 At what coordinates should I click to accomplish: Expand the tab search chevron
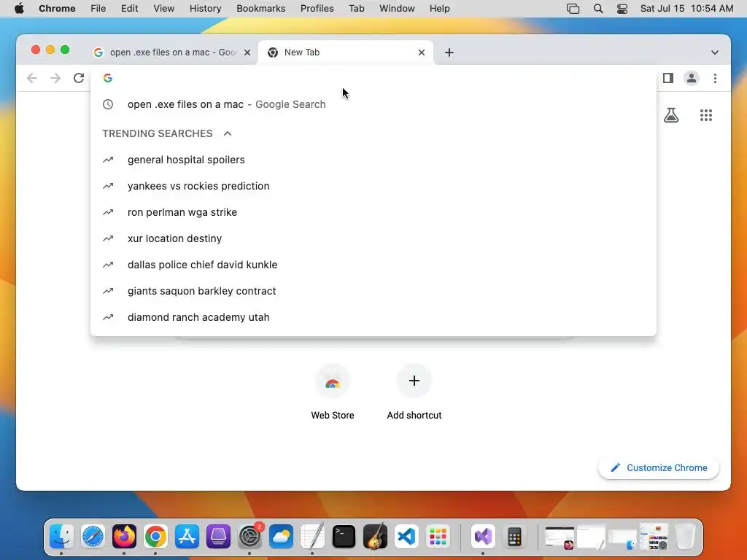715,52
